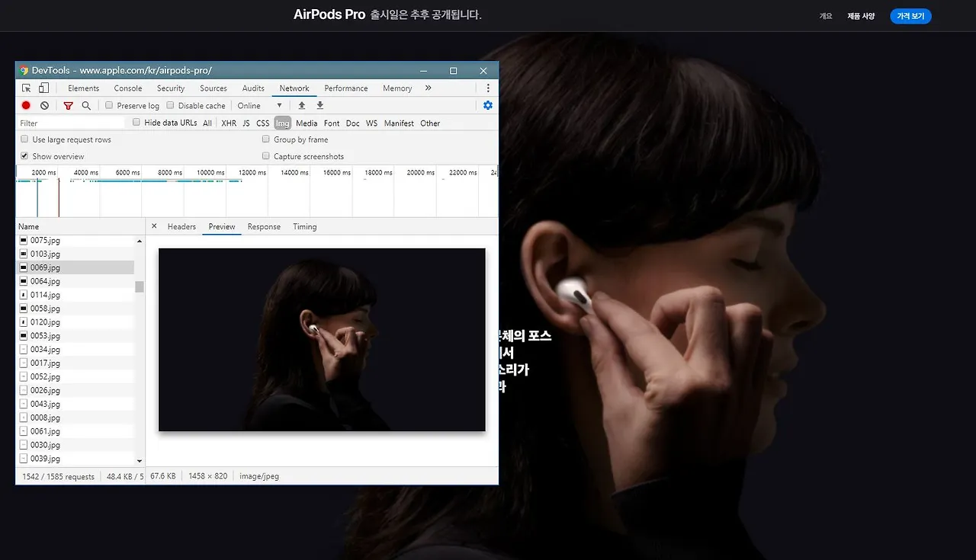
Task: Filter requests by CSS
Action: [x=263, y=123]
